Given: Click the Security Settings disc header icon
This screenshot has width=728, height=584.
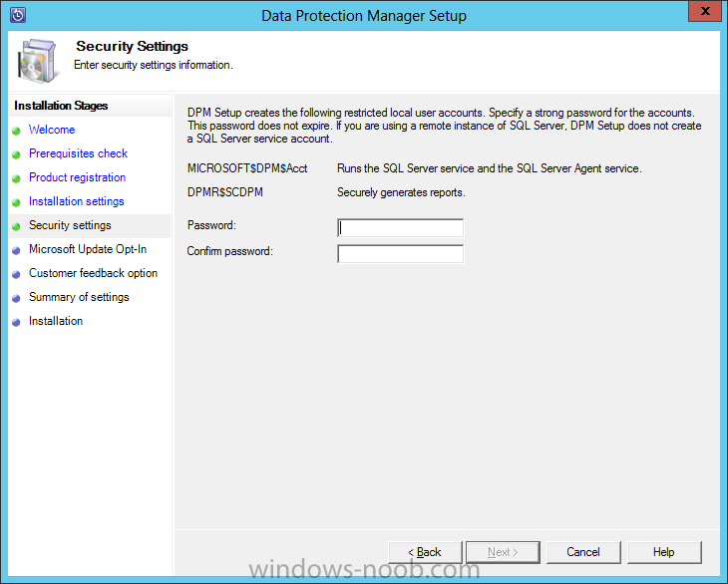Looking at the screenshot, I should tap(39, 59).
